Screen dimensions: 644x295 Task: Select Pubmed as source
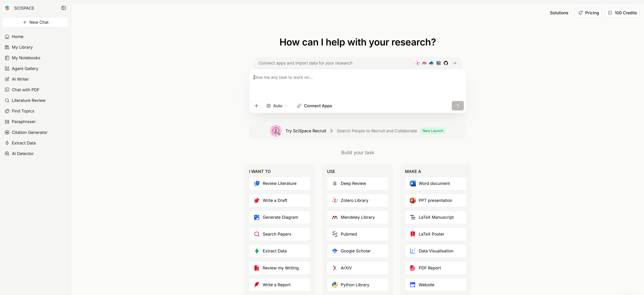coord(357,234)
